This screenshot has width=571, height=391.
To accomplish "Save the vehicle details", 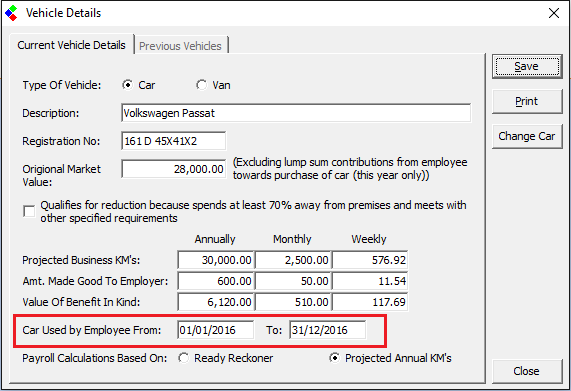I will (x=527, y=67).
